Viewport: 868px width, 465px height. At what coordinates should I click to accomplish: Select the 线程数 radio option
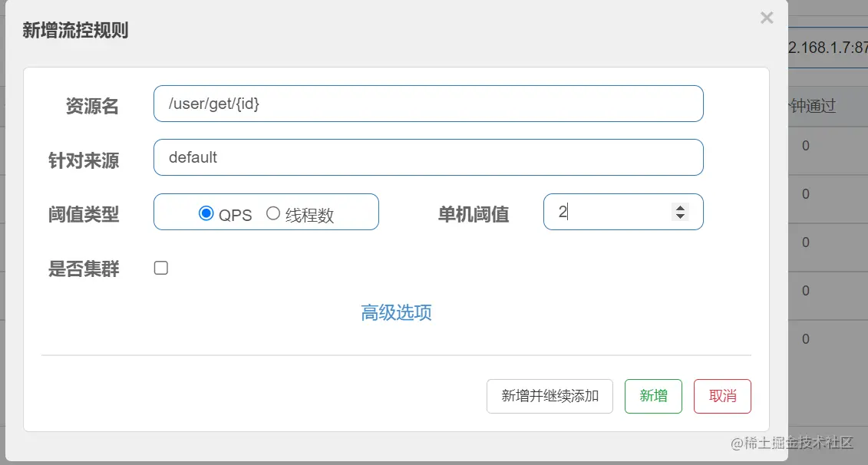pos(273,213)
